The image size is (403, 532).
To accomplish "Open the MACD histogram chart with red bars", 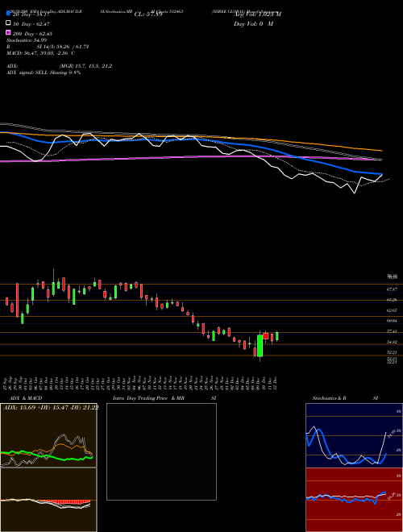I will (48, 500).
